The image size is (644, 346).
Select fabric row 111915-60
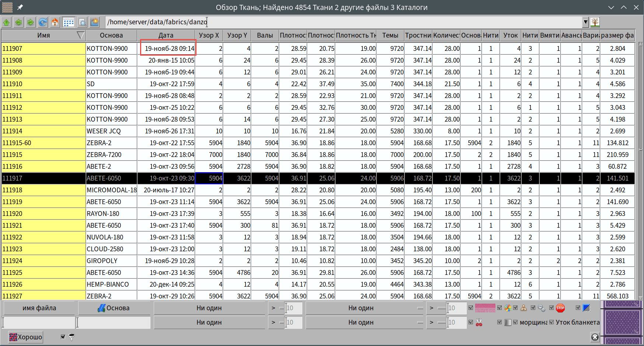(x=318, y=143)
